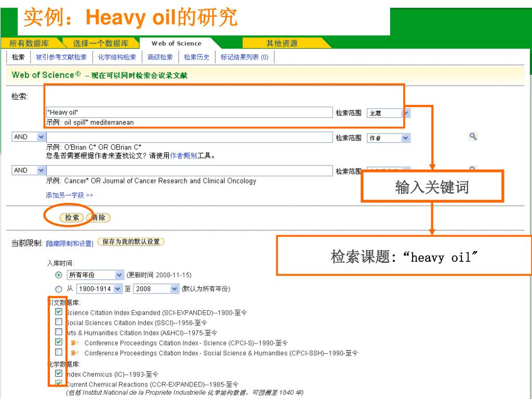
Task: Go to 高级检索 advanced search
Action: (160, 57)
